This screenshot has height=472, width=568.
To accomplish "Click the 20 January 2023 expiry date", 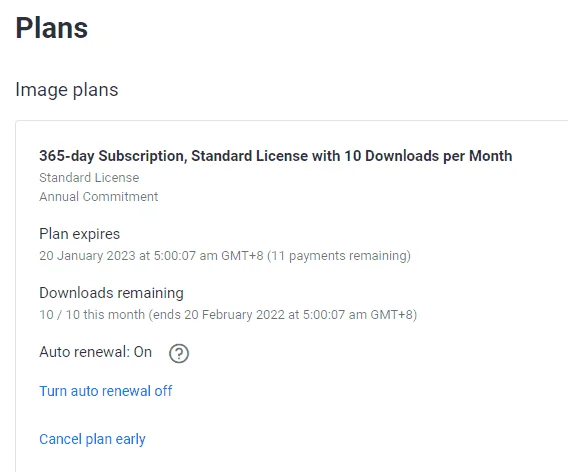I will click(x=87, y=256).
